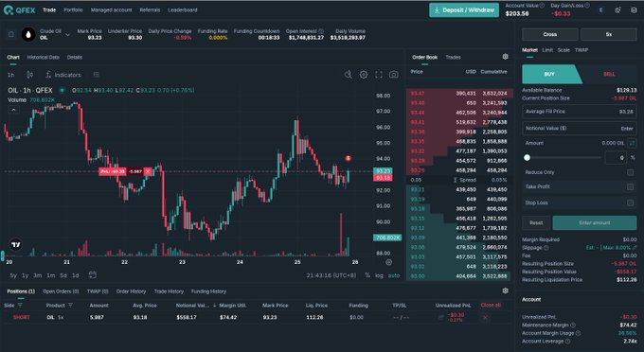Select the SELL side toggle

click(x=609, y=74)
